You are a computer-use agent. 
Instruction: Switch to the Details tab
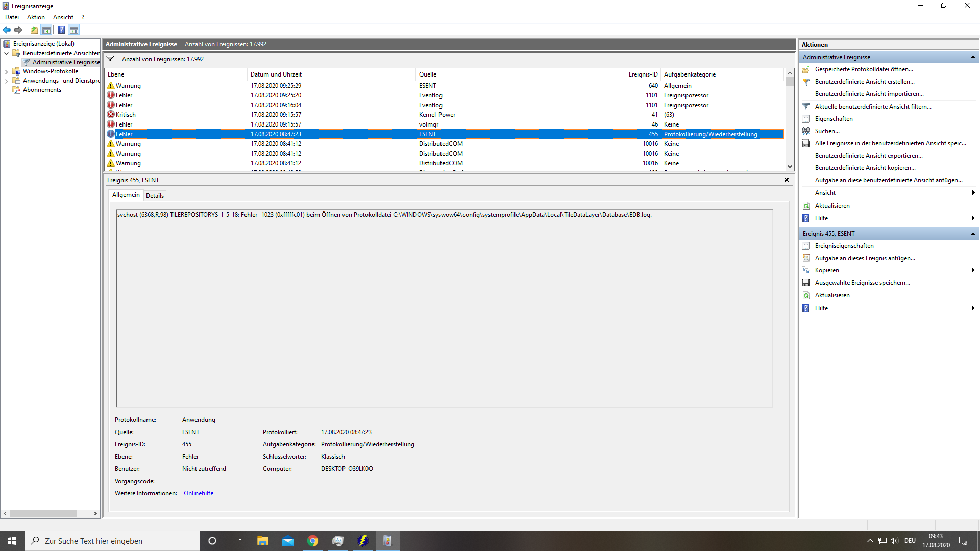[x=155, y=196]
